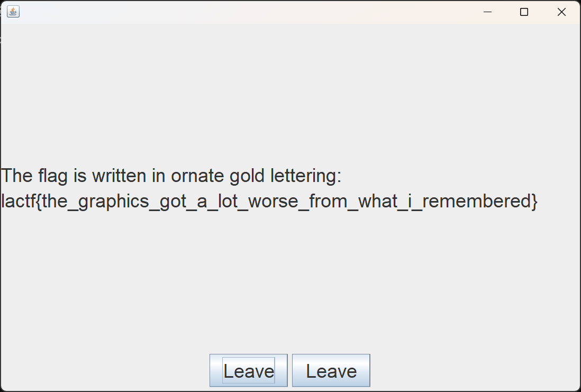Click the lactf flag text line

(x=269, y=201)
